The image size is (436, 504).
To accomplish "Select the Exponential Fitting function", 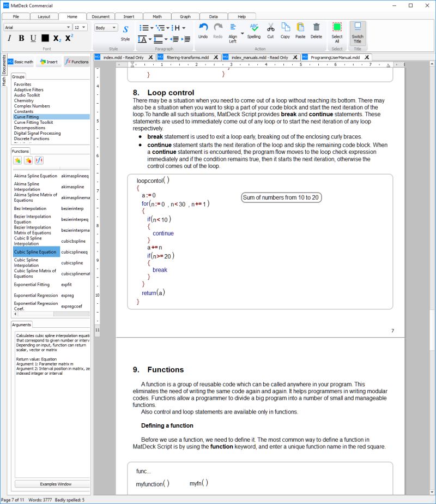I will click(32, 285).
